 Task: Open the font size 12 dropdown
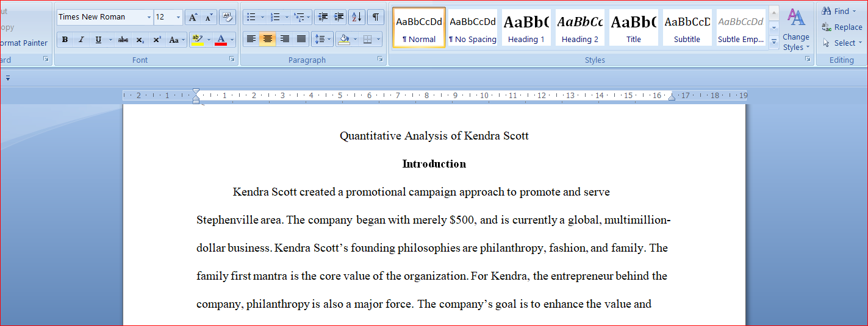click(178, 17)
